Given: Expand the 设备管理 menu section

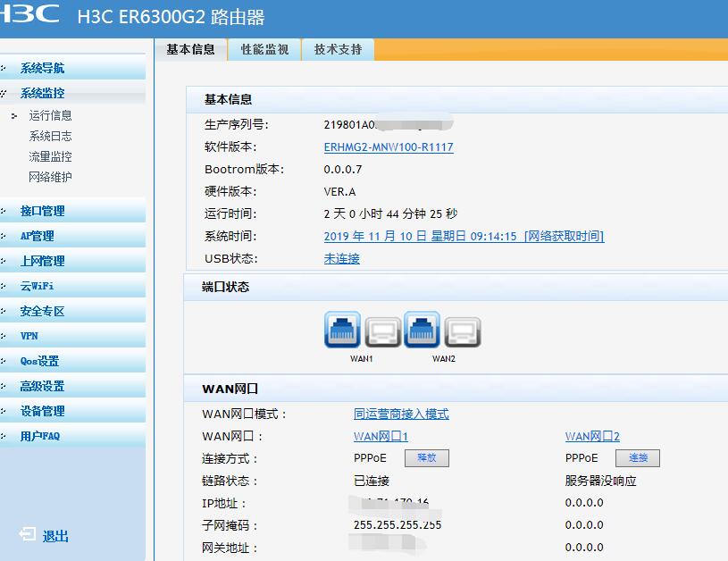Looking at the screenshot, I should (72, 411).
